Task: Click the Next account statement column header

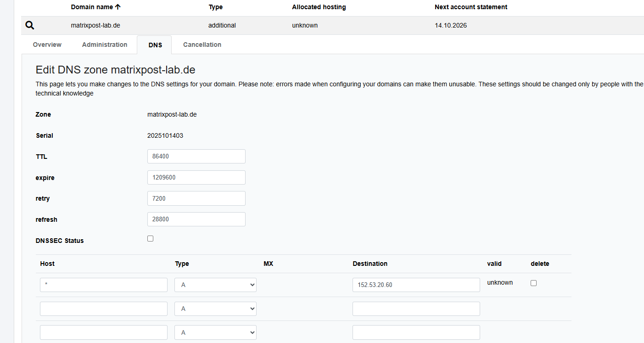Action: tap(471, 7)
